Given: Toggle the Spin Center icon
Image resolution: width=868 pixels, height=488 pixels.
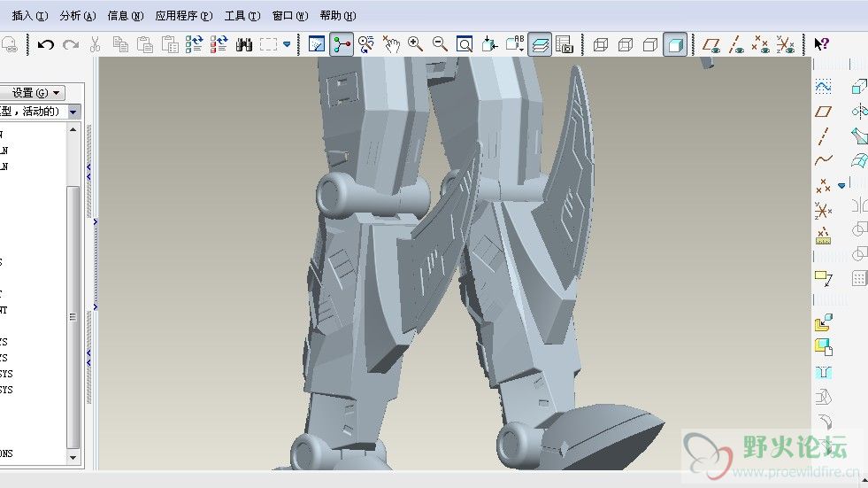Looking at the screenshot, I should coord(342,44).
